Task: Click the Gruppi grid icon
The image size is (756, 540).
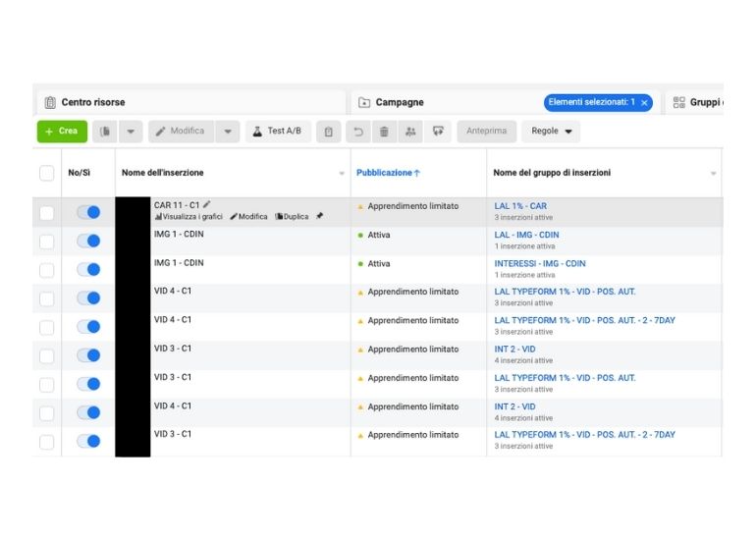Action: point(678,102)
